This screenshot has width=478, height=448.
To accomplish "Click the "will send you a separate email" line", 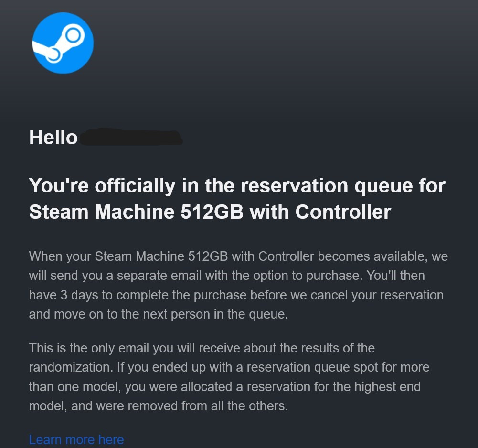I will tap(227, 276).
